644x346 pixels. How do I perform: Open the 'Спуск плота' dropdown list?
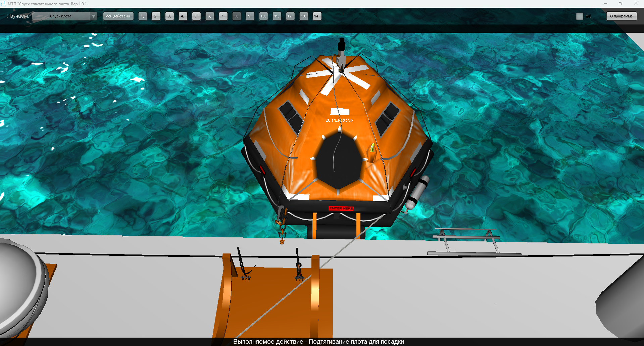(64, 16)
